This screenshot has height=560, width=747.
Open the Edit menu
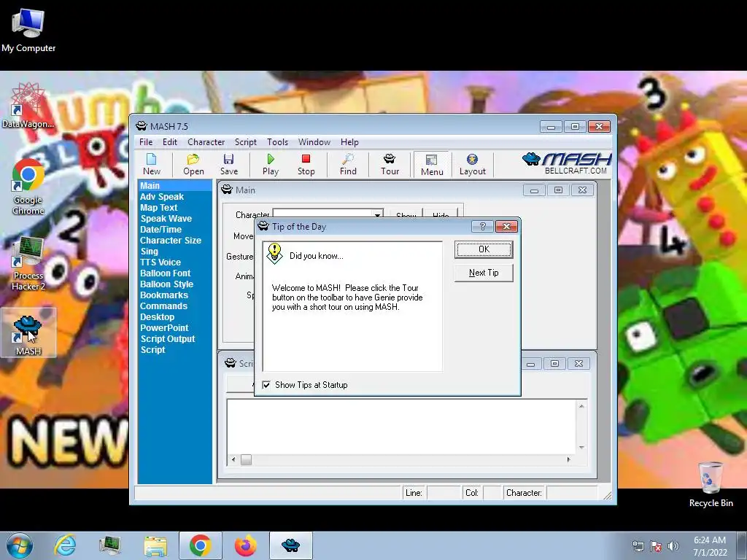click(169, 142)
